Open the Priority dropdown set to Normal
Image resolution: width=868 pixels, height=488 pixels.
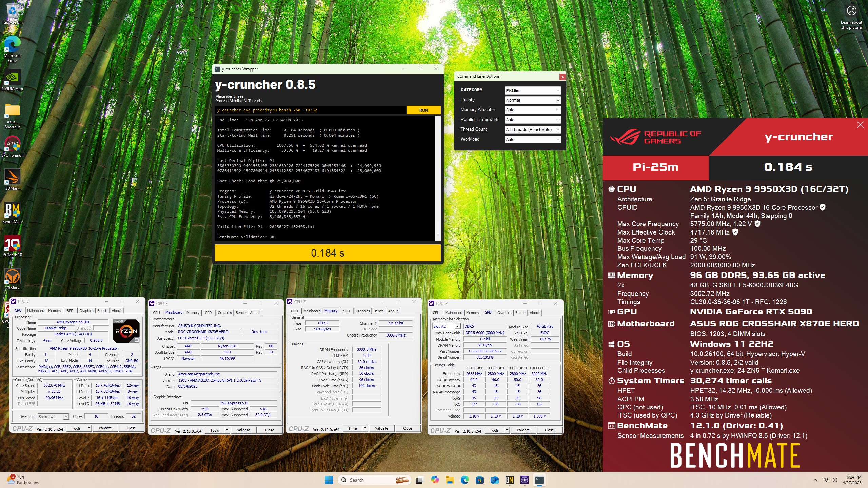tap(533, 100)
